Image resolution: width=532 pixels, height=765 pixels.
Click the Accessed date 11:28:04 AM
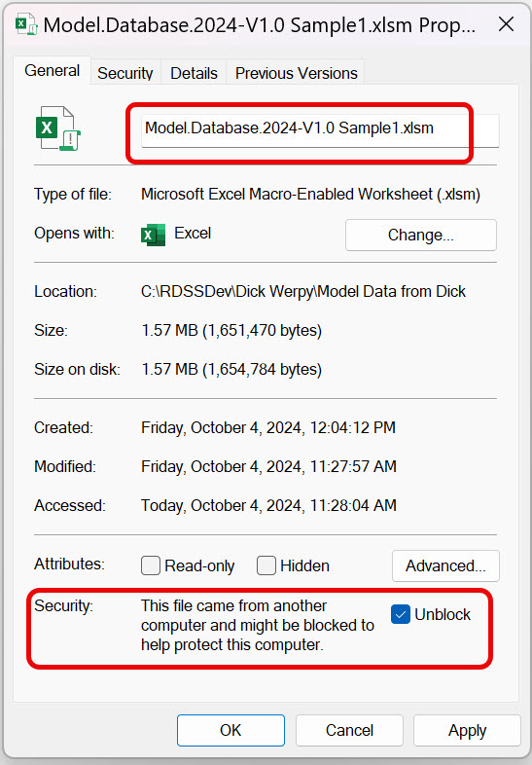[x=268, y=505]
